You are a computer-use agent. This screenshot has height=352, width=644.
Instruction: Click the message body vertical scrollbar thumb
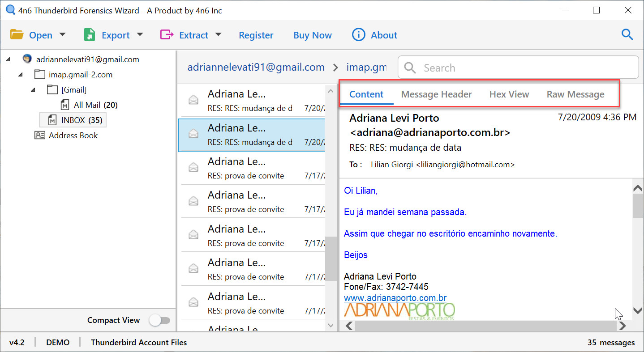coord(638,206)
